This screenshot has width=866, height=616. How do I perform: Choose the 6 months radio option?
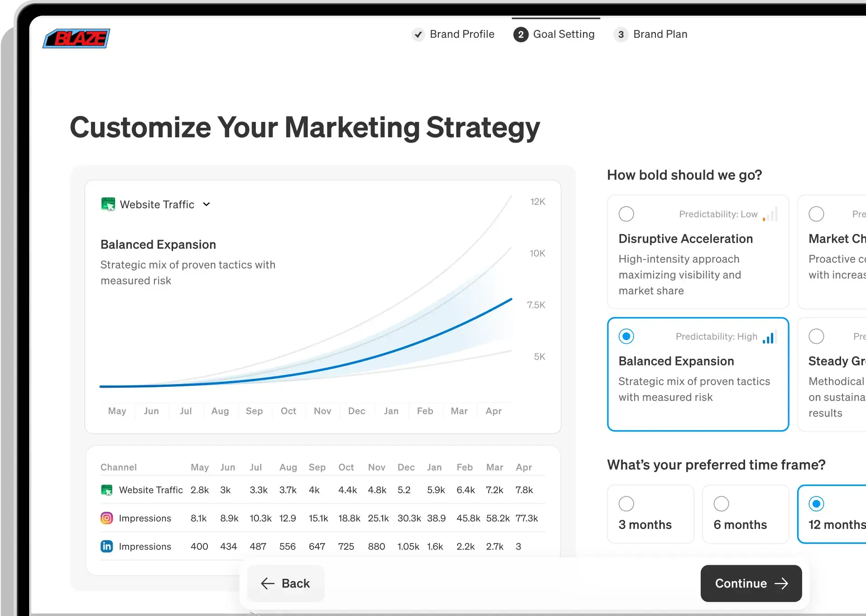pos(721,504)
